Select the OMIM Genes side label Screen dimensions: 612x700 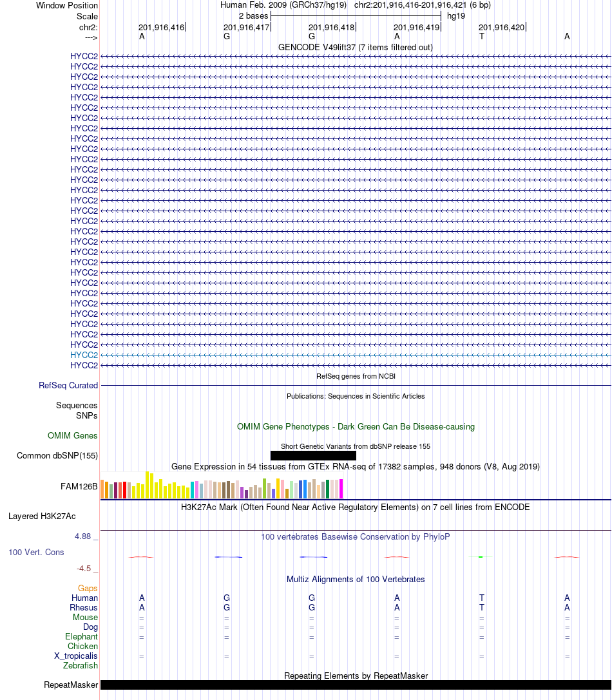coord(73,436)
